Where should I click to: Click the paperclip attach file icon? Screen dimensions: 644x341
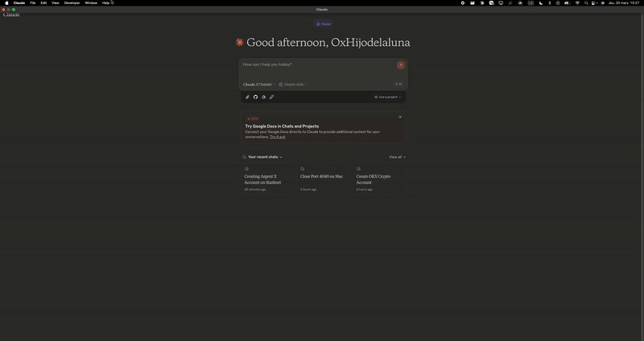[248, 97]
